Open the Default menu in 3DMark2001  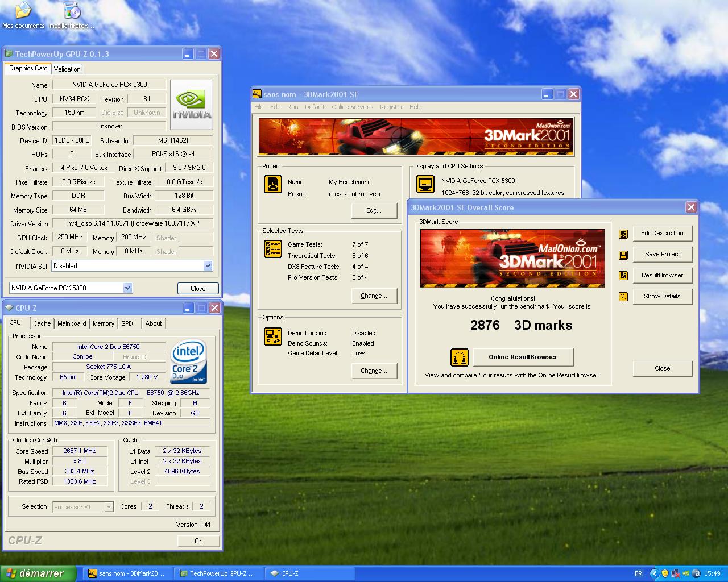315,107
